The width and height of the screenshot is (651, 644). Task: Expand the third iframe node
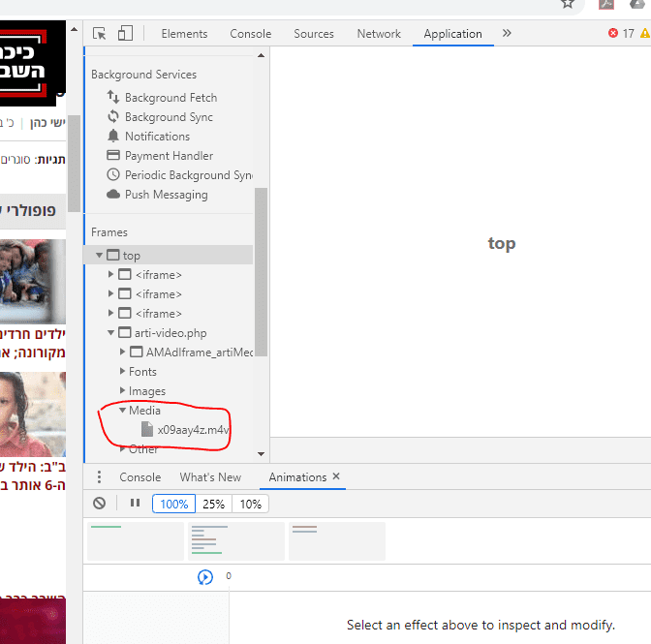tap(110, 313)
